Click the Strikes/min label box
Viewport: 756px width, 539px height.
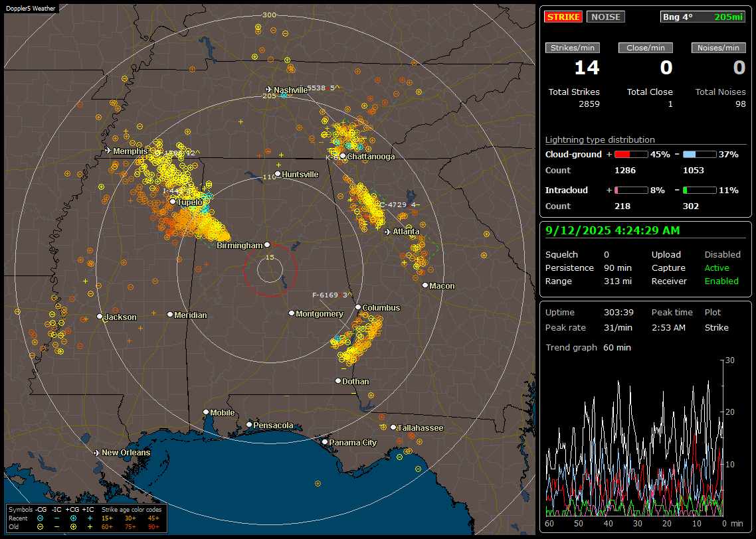[x=573, y=48]
